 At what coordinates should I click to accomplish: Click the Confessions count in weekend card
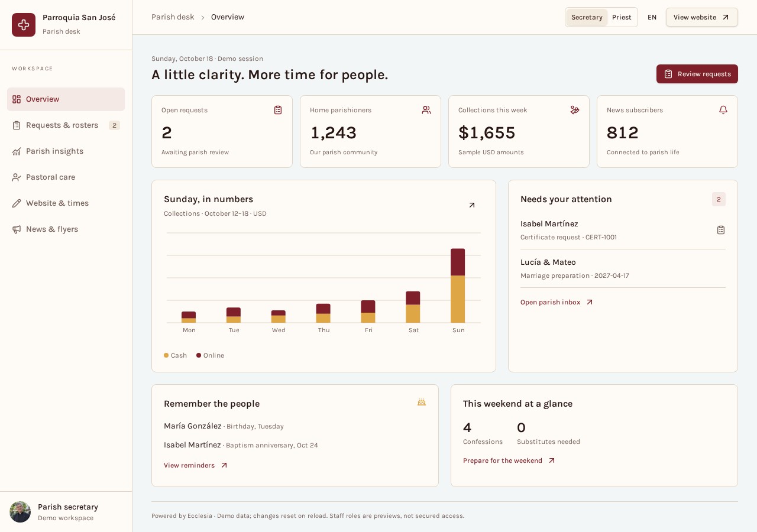pyautogui.click(x=467, y=427)
